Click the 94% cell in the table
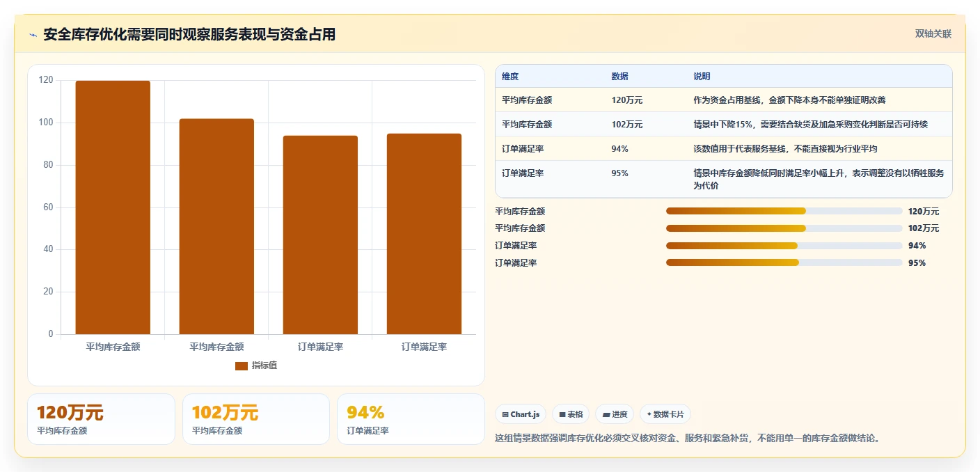 coord(619,149)
